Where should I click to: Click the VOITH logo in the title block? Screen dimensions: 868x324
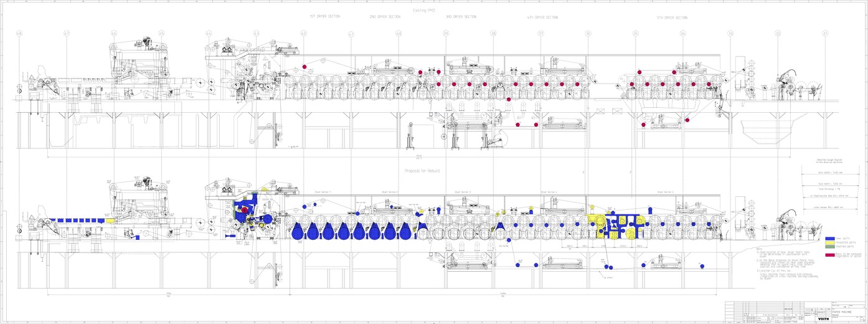[823, 319]
